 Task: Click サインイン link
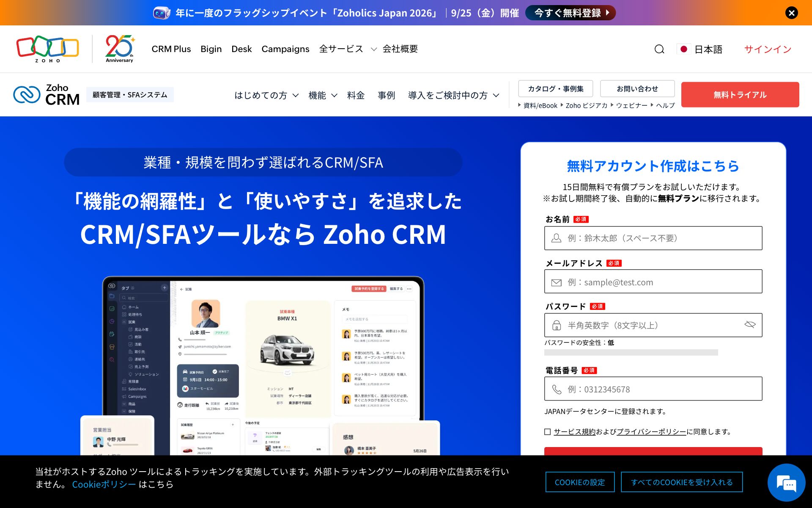(x=768, y=49)
